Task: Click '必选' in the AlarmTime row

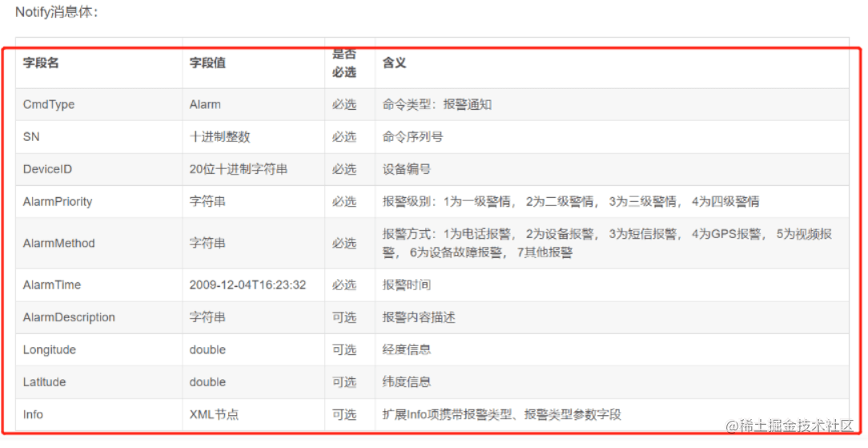Action: (x=344, y=285)
